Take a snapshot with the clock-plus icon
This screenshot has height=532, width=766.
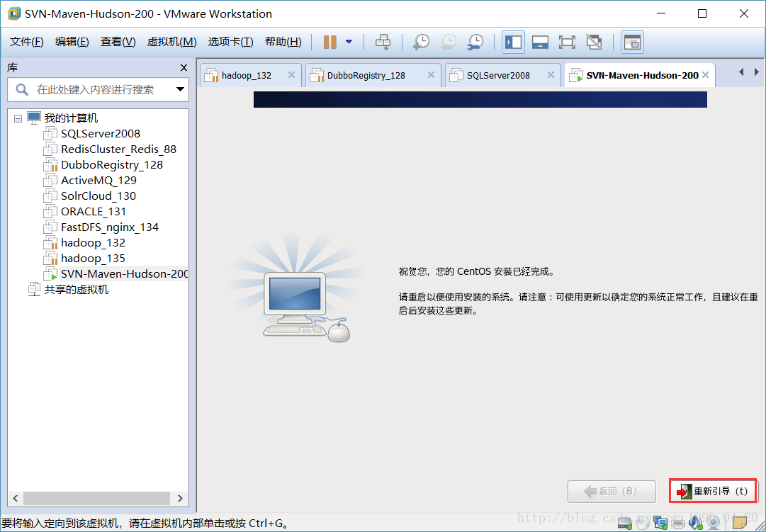pyautogui.click(x=421, y=42)
